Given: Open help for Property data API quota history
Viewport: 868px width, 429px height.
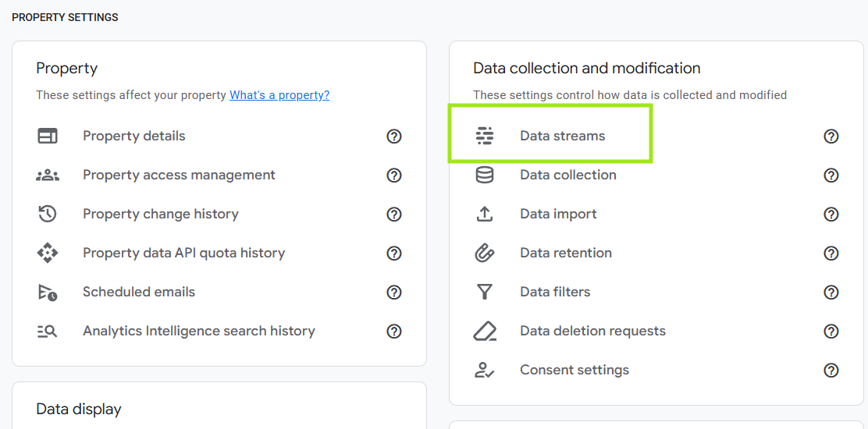Looking at the screenshot, I should tap(394, 253).
